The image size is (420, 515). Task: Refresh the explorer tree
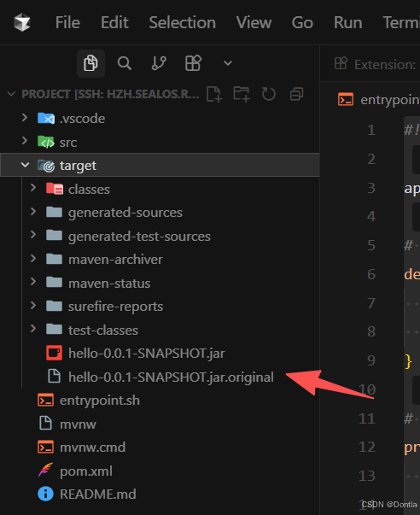269,94
